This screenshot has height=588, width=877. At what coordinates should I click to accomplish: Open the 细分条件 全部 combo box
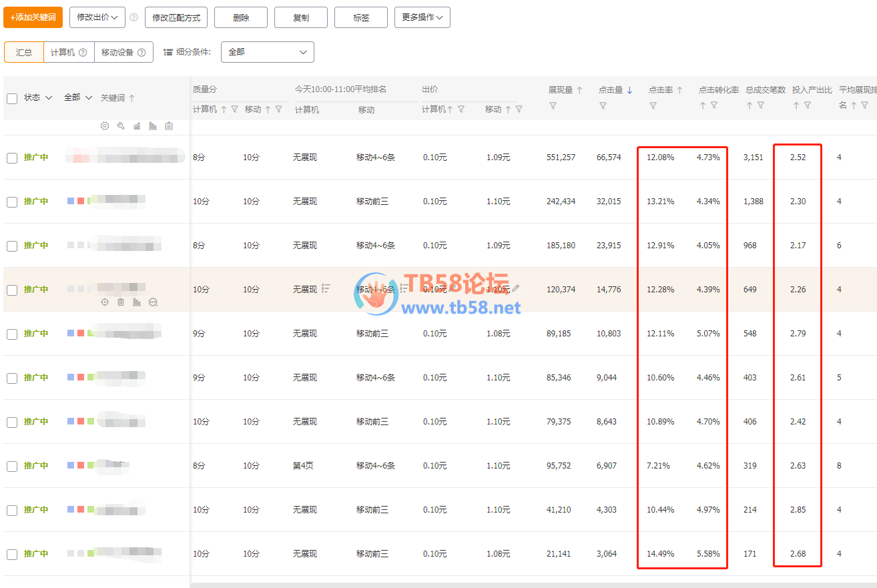point(268,52)
